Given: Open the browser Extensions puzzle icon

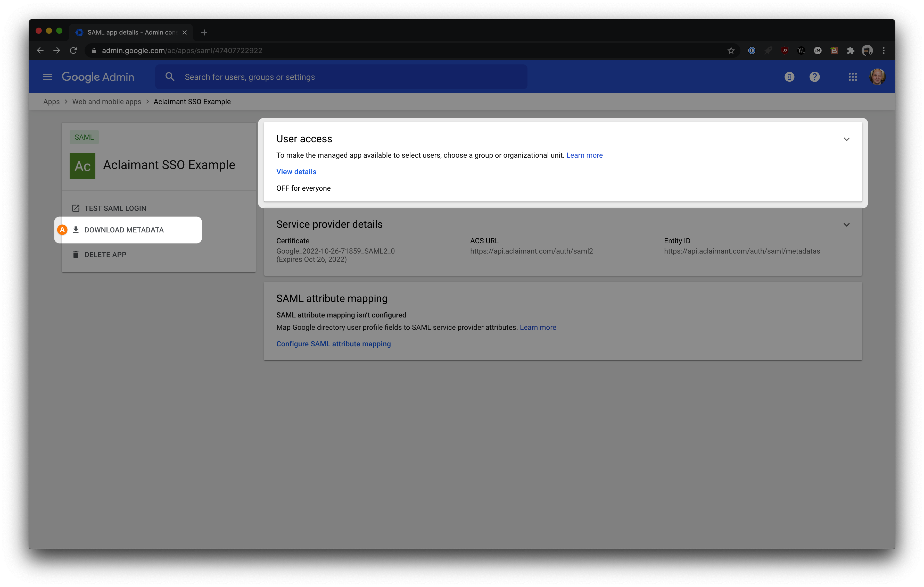Looking at the screenshot, I should [851, 51].
